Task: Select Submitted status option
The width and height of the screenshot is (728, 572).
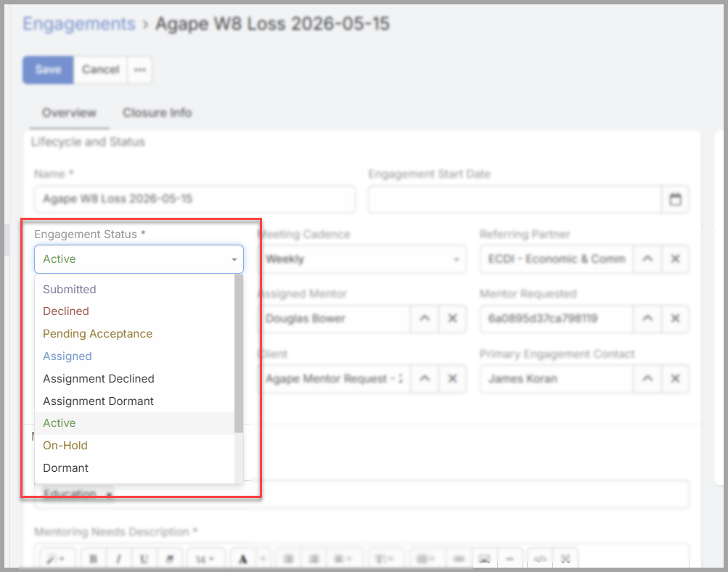Action: click(135, 289)
